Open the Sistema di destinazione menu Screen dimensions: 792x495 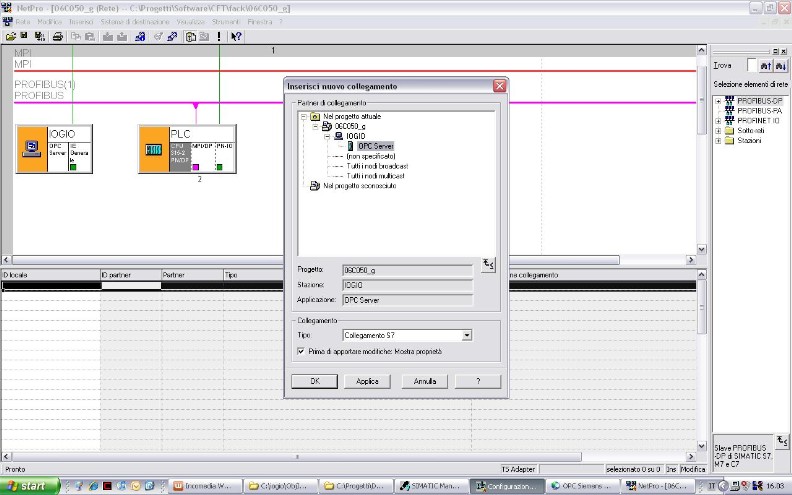click(135, 22)
